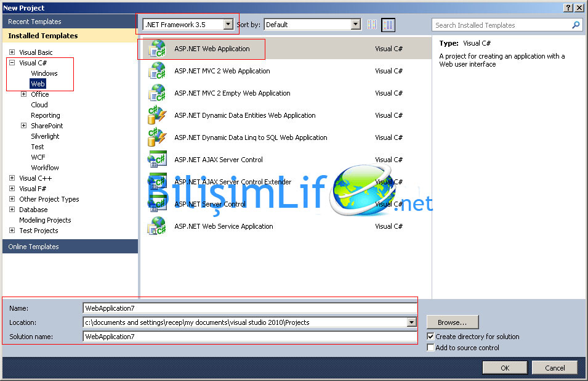This screenshot has width=588, height=381.
Task: Expand the Database tree node
Action: (12, 210)
